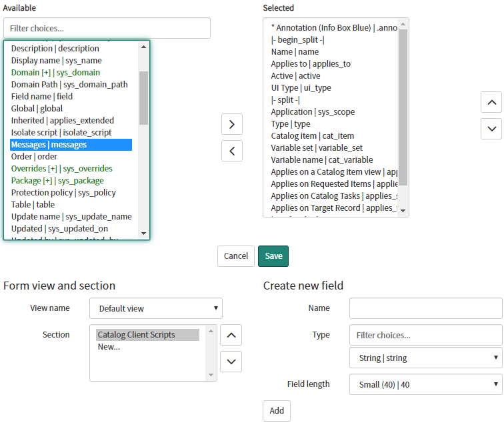Select 'Messages | messages' in Available list
Screen dimensions: 504x425
tap(71, 145)
